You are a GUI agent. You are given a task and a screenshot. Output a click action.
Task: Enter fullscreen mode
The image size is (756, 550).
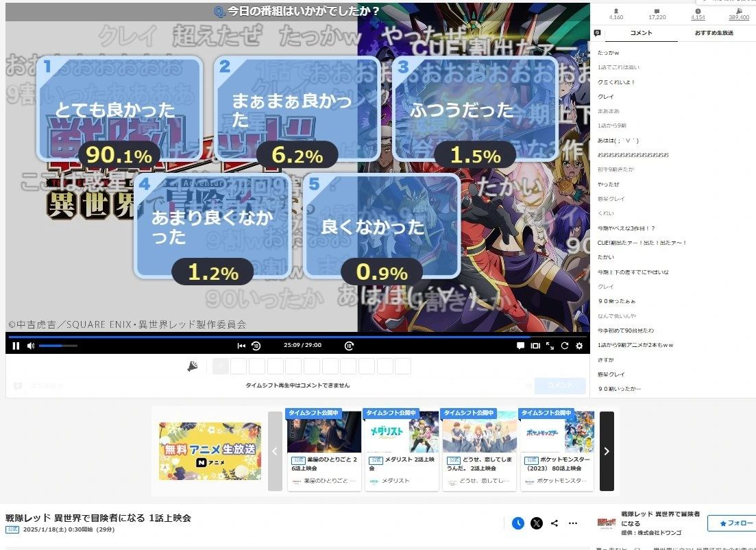pyautogui.click(x=548, y=346)
